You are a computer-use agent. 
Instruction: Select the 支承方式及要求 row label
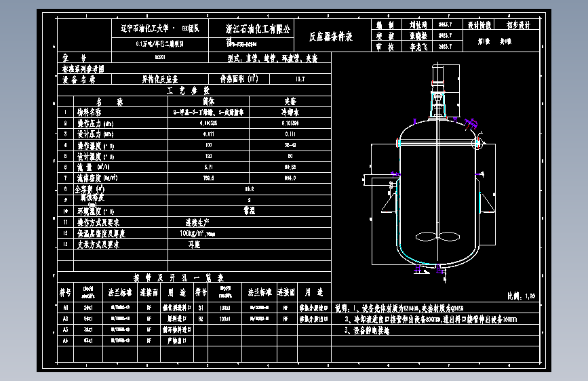(x=98, y=245)
